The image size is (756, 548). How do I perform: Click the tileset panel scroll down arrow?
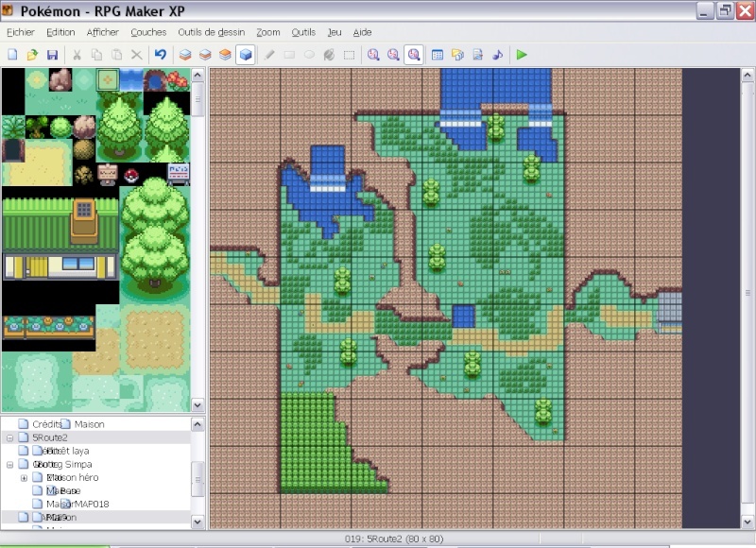point(198,405)
